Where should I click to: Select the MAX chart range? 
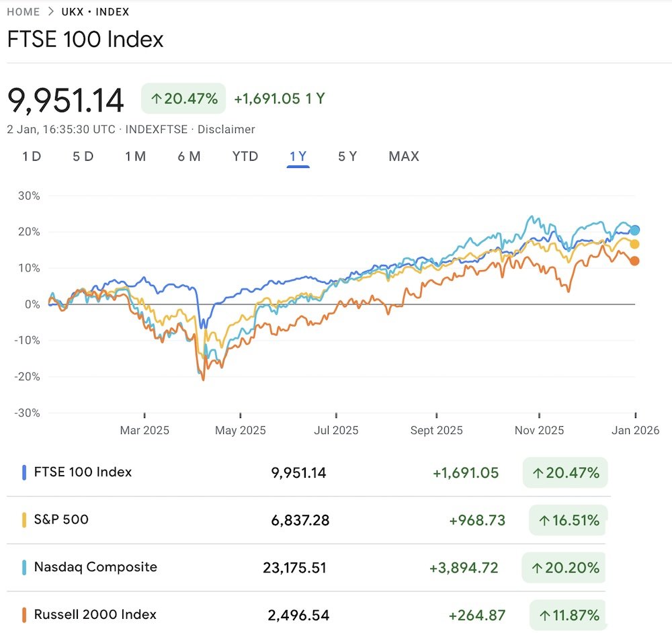pos(404,157)
